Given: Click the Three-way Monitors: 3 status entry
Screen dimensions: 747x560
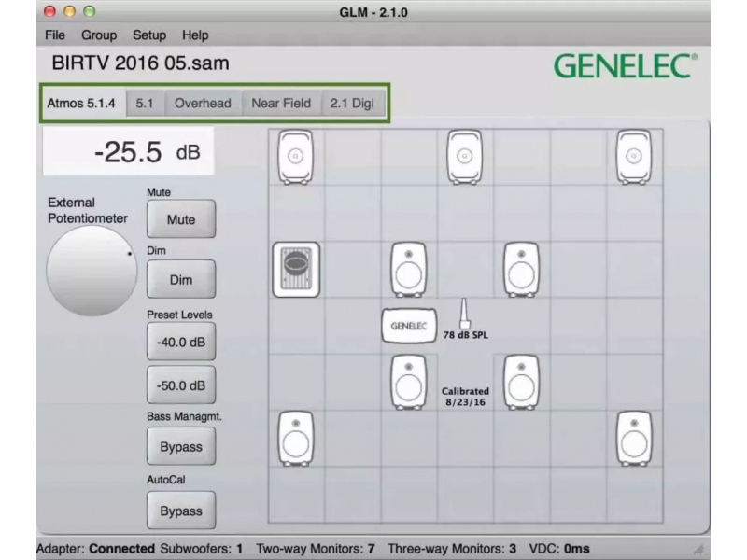Looking at the screenshot, I should [452, 549].
